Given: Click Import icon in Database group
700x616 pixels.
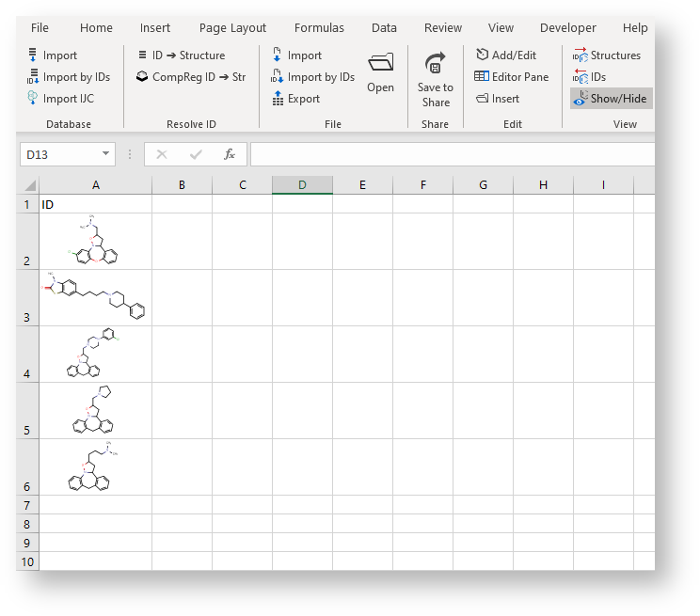Looking at the screenshot, I should click(32, 55).
